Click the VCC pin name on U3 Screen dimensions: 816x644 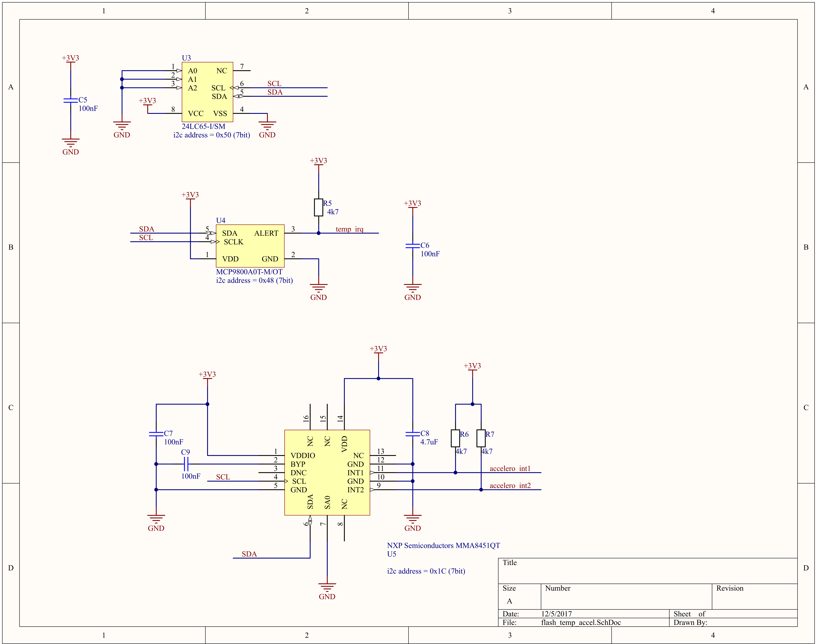(x=196, y=113)
